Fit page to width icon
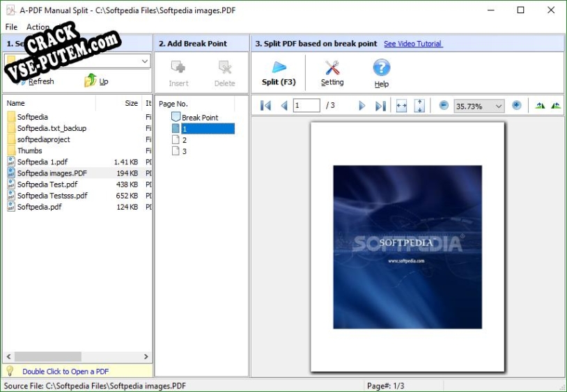This screenshot has width=567, height=392. click(x=401, y=106)
